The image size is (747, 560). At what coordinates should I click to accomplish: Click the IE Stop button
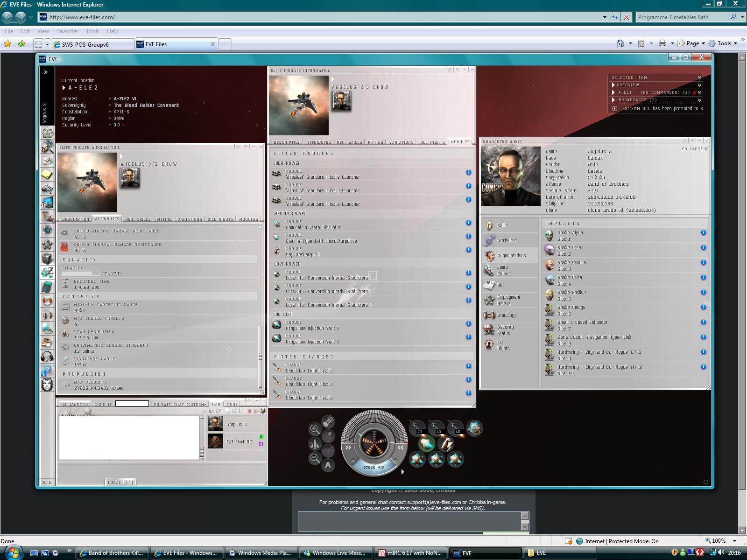627,17
